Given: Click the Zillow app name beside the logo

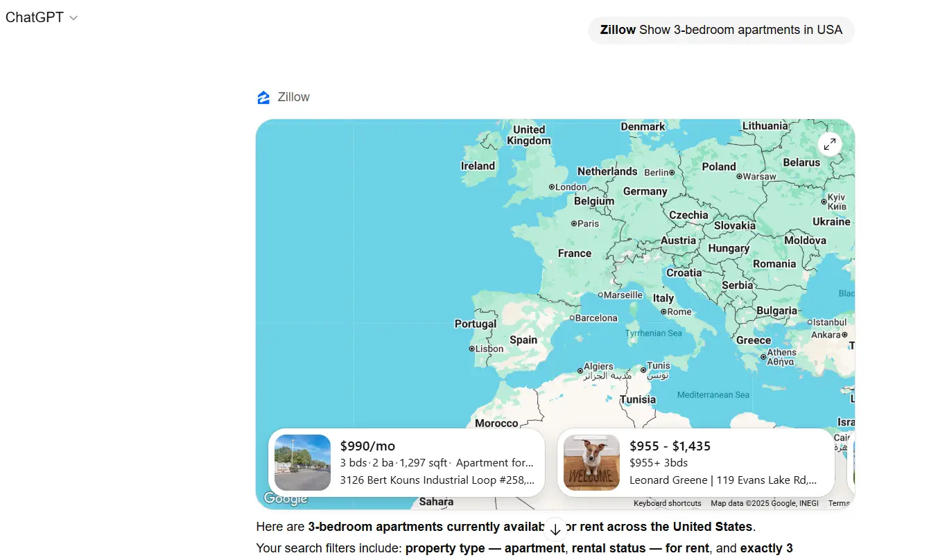Looking at the screenshot, I should pos(293,97).
